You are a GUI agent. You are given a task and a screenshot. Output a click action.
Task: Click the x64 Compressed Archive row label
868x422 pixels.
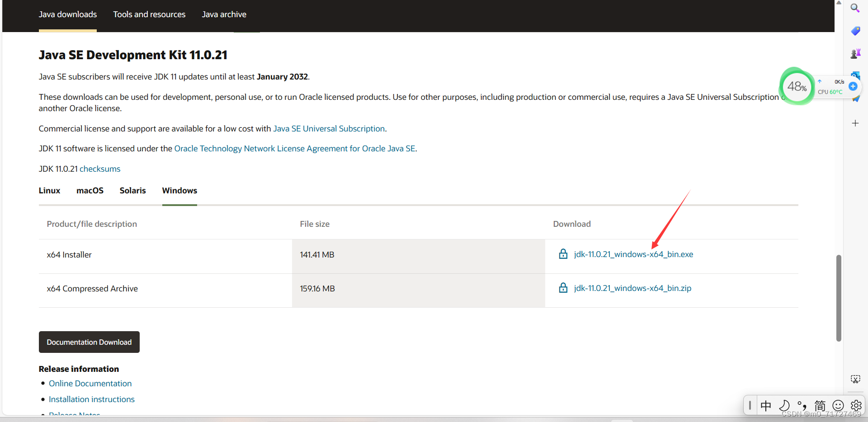click(92, 289)
